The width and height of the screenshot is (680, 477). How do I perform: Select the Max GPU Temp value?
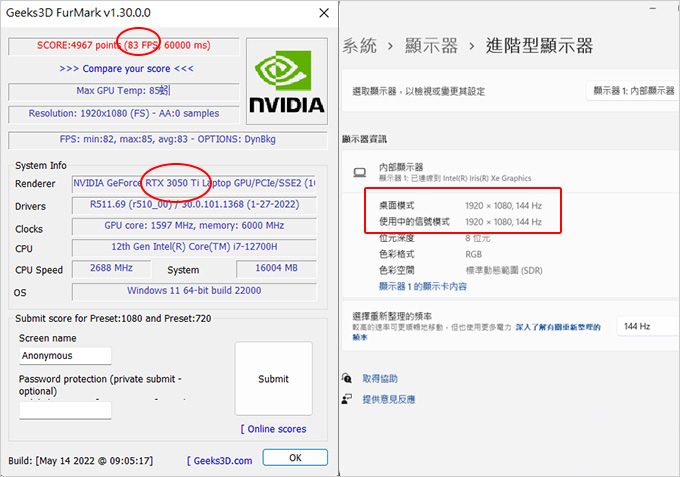[124, 91]
